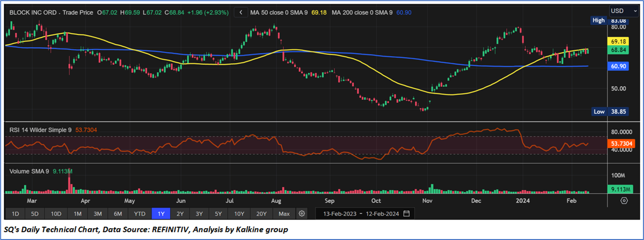Select the highlighted 1Y time range
This screenshot has height=240, width=644.
(x=161, y=213)
